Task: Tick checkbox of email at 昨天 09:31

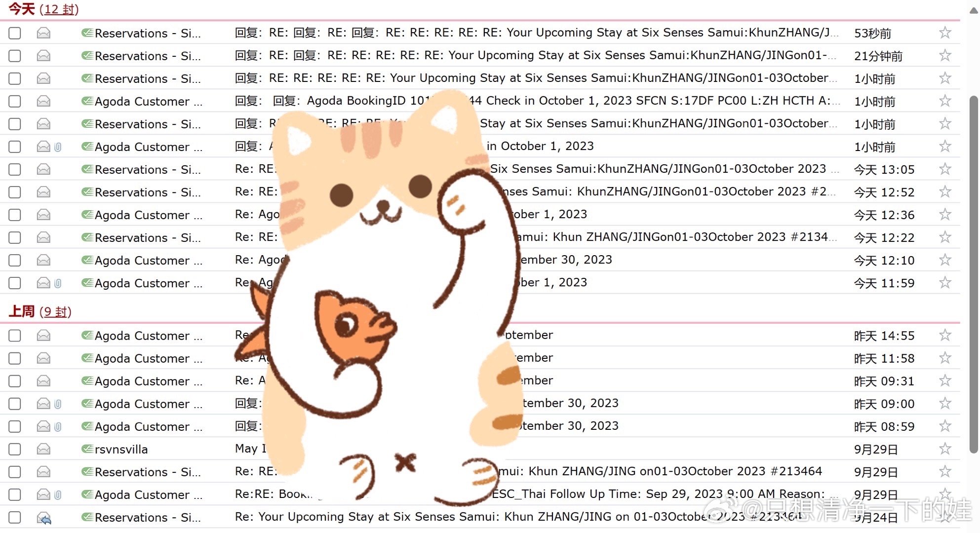Action: [15, 381]
